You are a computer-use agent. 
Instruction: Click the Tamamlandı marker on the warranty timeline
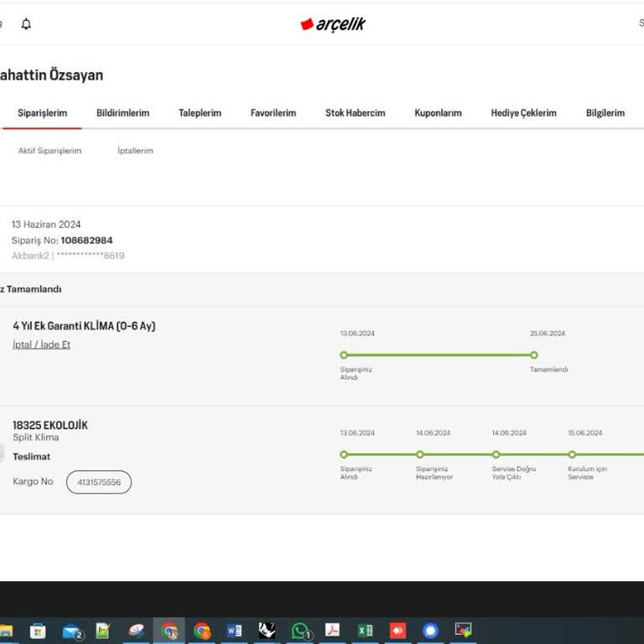(x=534, y=355)
